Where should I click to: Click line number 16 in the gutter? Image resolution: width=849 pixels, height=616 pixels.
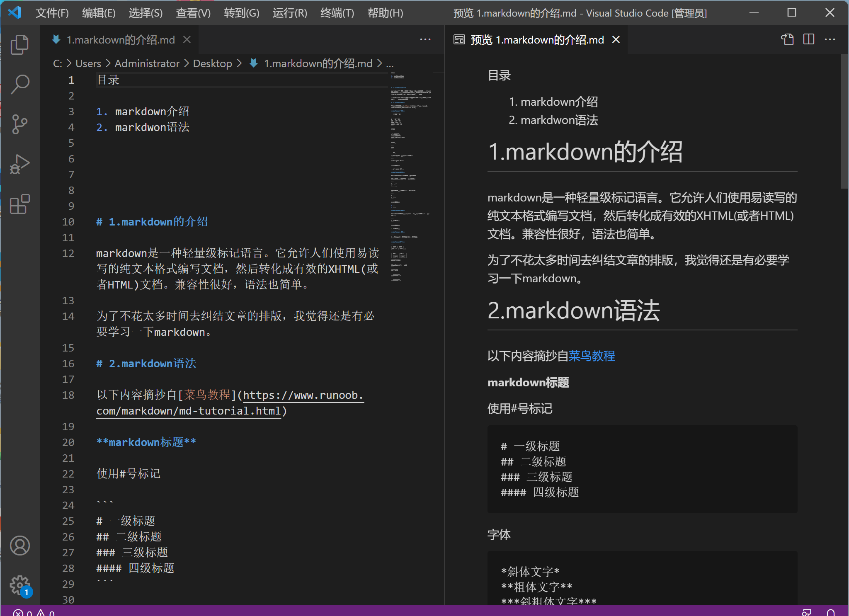[x=68, y=364]
